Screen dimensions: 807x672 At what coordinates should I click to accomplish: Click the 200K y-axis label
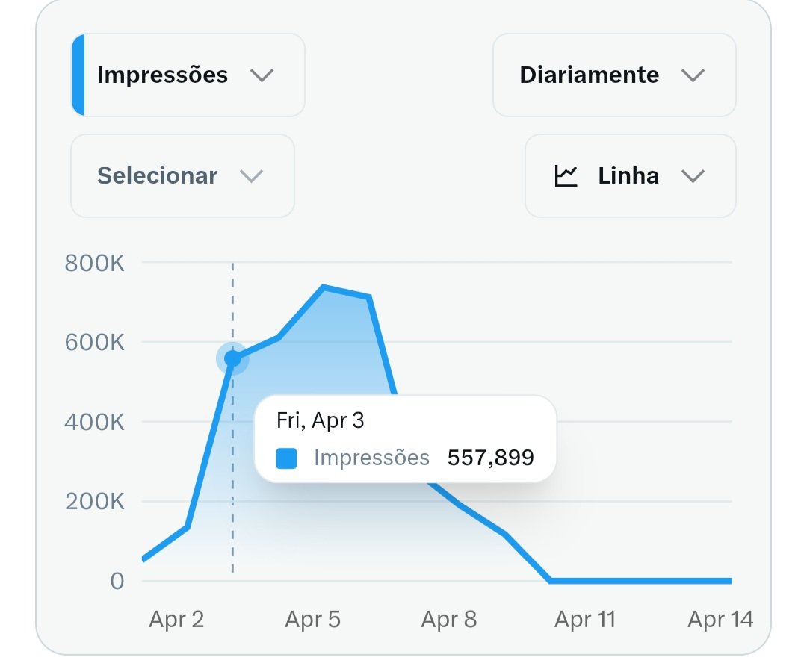(95, 501)
